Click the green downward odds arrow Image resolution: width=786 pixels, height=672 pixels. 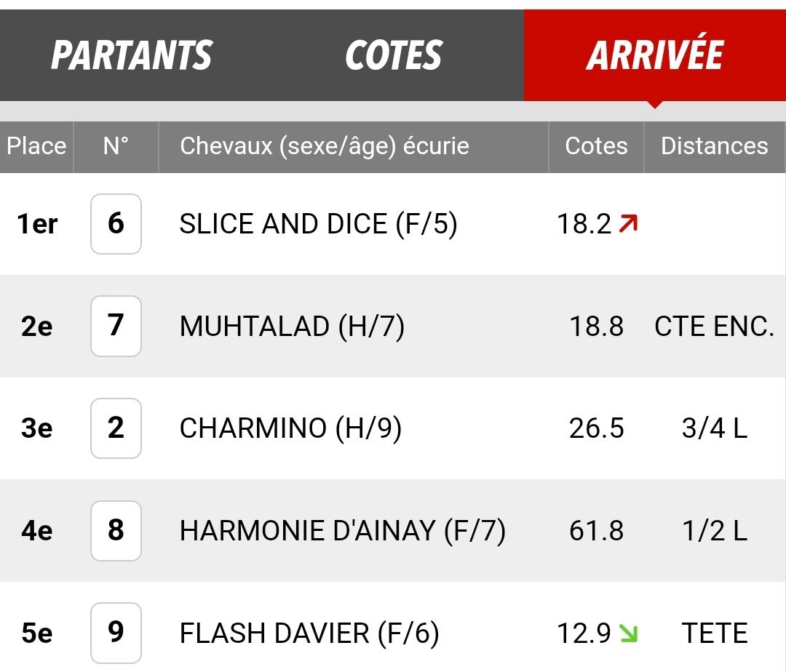pos(628,633)
